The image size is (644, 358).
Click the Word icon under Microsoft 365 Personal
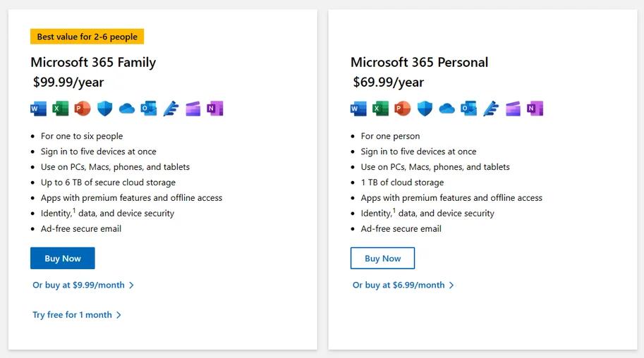point(358,109)
